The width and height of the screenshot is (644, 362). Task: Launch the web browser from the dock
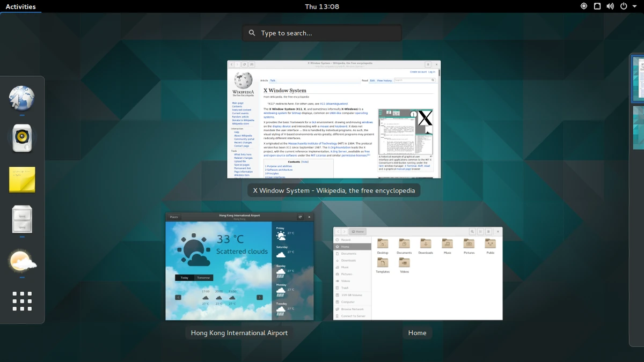coord(21,99)
